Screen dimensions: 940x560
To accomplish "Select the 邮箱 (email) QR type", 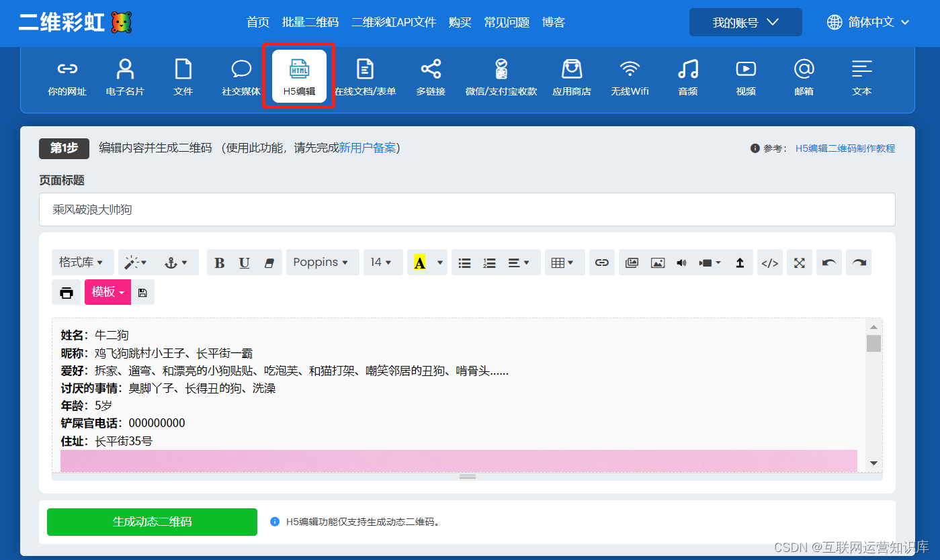I will [x=804, y=77].
